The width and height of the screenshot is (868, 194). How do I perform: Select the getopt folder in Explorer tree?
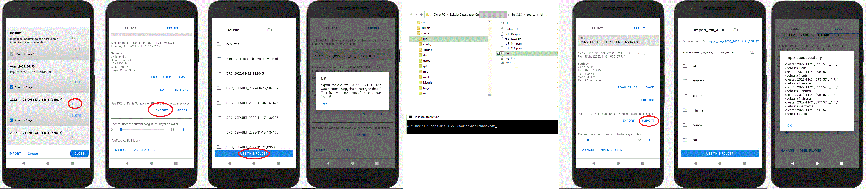coord(427,61)
